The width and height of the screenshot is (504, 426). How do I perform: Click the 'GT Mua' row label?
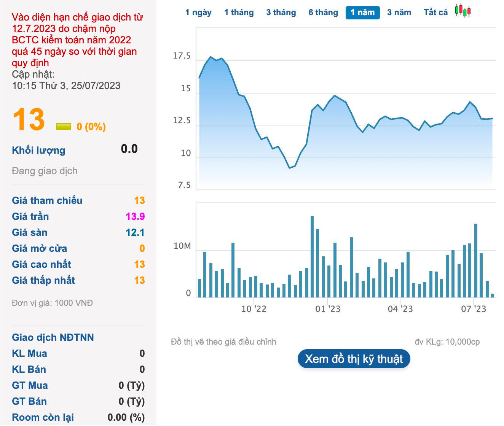[x=30, y=385]
